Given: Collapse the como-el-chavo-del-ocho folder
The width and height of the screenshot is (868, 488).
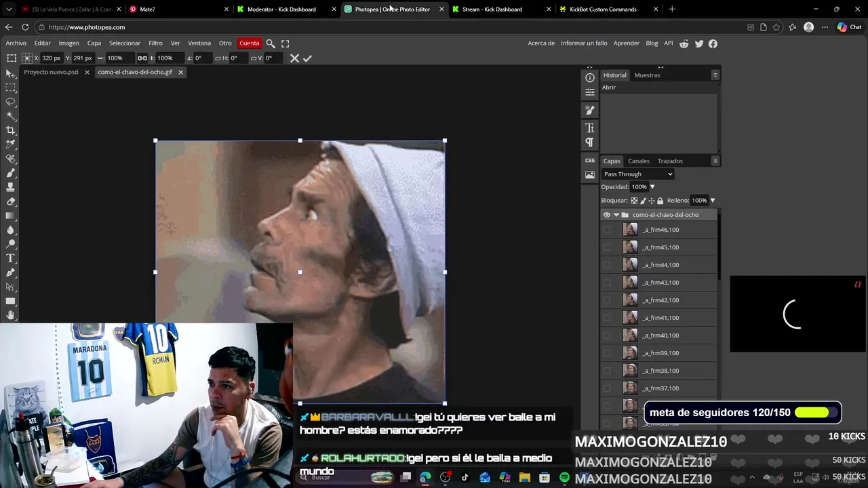Looking at the screenshot, I should (616, 215).
